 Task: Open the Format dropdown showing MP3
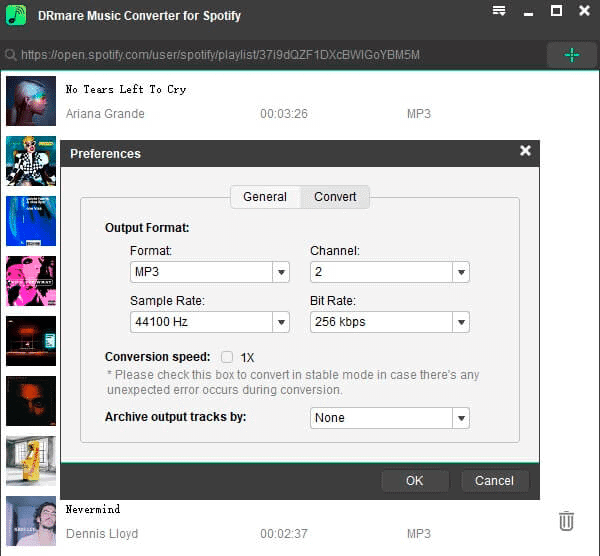[210, 272]
